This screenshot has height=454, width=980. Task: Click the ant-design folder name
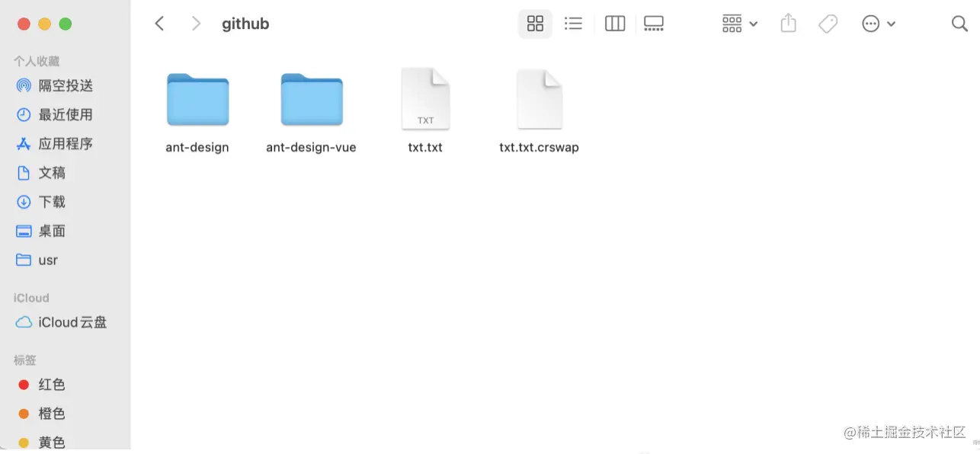click(x=197, y=147)
